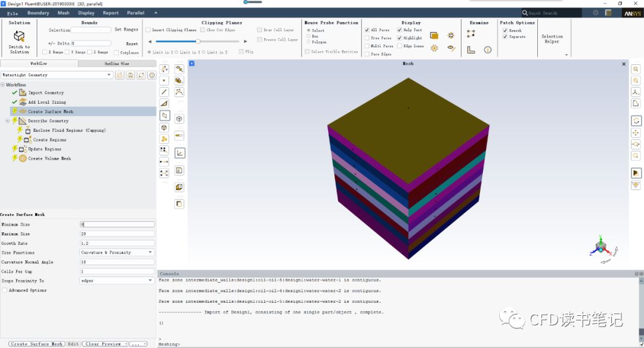The width and height of the screenshot is (644, 348).
Task: Click the Switch to Solution icon
Action: click(x=19, y=36)
